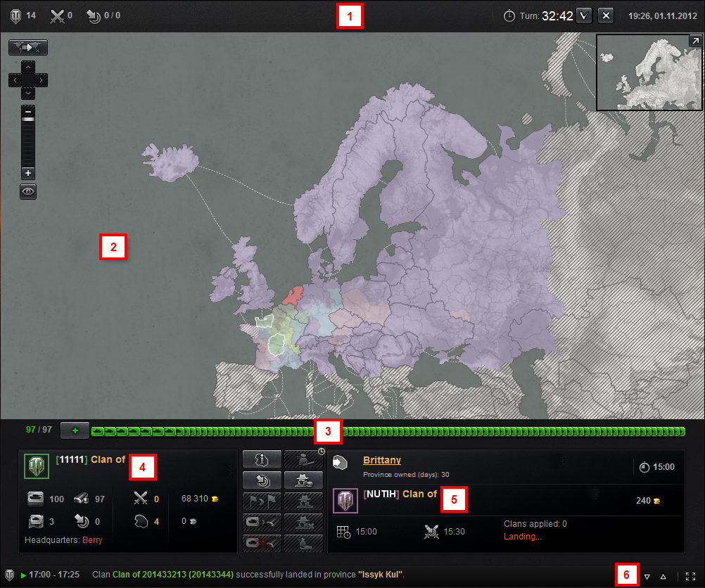Click the NUTIH clan emblem icon
Image resolution: width=705 pixels, height=588 pixels.
(x=345, y=501)
